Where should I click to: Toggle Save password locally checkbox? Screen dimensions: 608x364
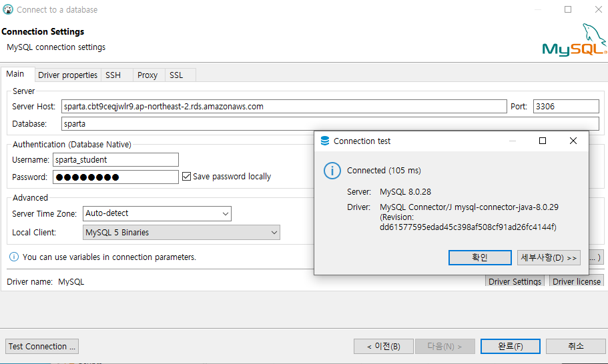(186, 177)
